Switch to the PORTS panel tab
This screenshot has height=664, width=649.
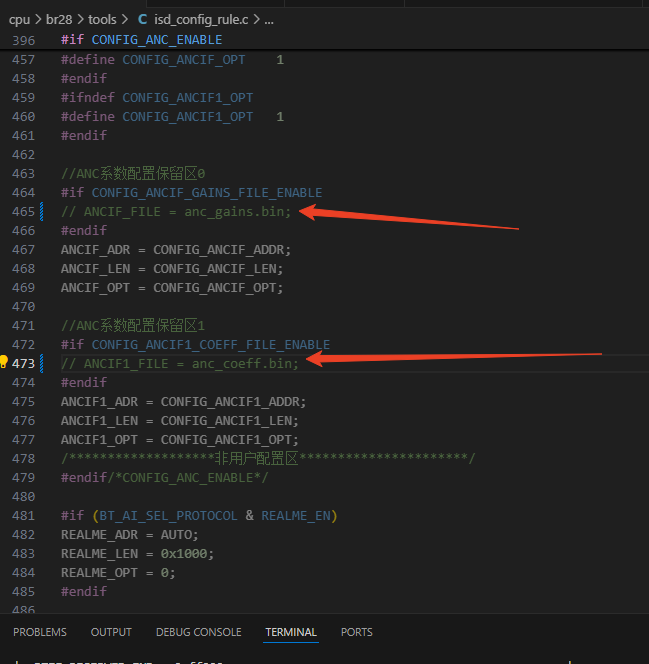coord(356,632)
